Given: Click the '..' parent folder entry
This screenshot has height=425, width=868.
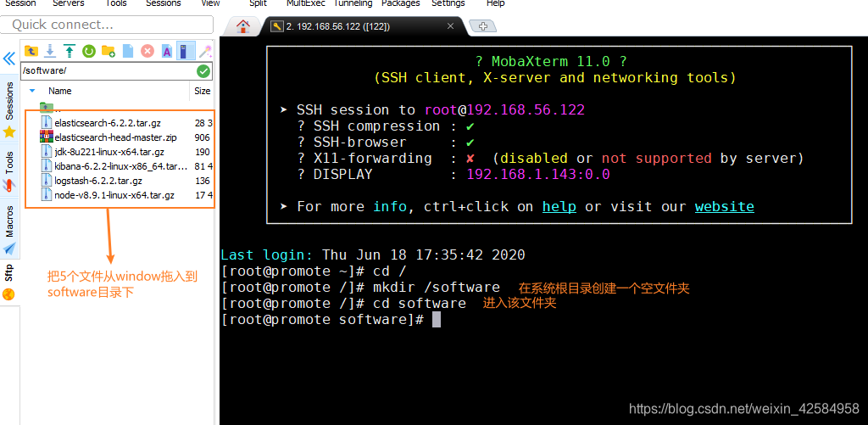Looking at the screenshot, I should [50, 108].
